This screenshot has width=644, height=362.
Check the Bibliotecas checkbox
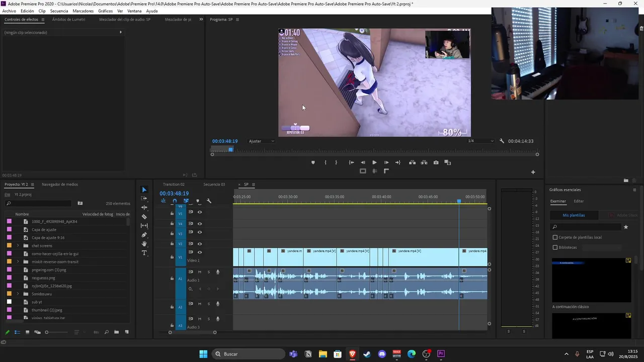click(555, 247)
